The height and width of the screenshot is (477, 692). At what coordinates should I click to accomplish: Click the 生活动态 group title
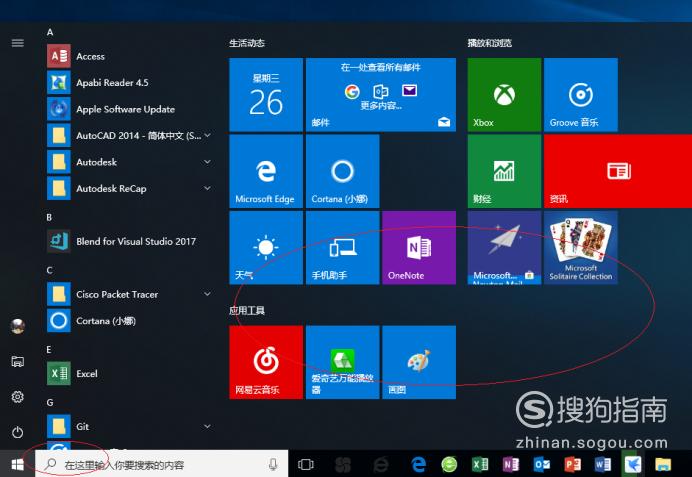tap(247, 43)
